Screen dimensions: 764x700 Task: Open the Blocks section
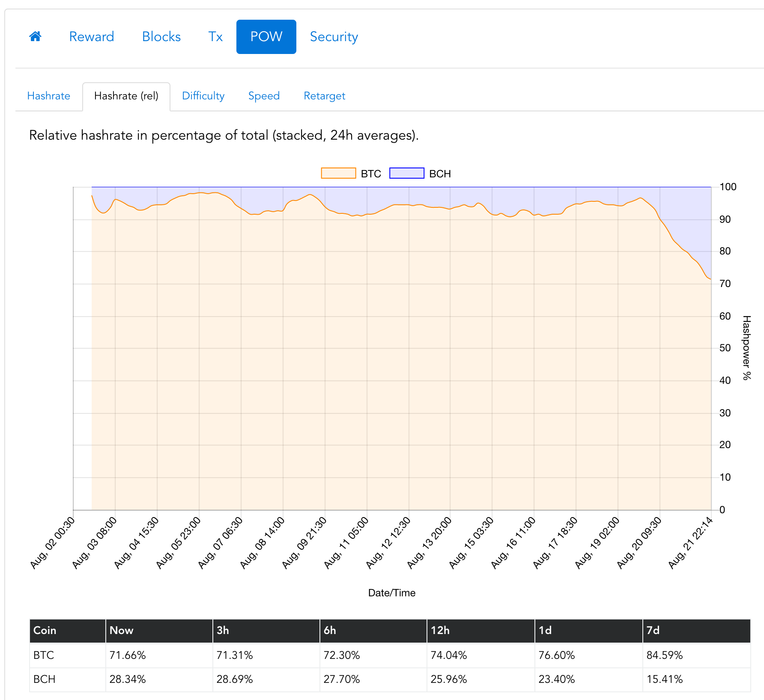pyautogui.click(x=161, y=36)
